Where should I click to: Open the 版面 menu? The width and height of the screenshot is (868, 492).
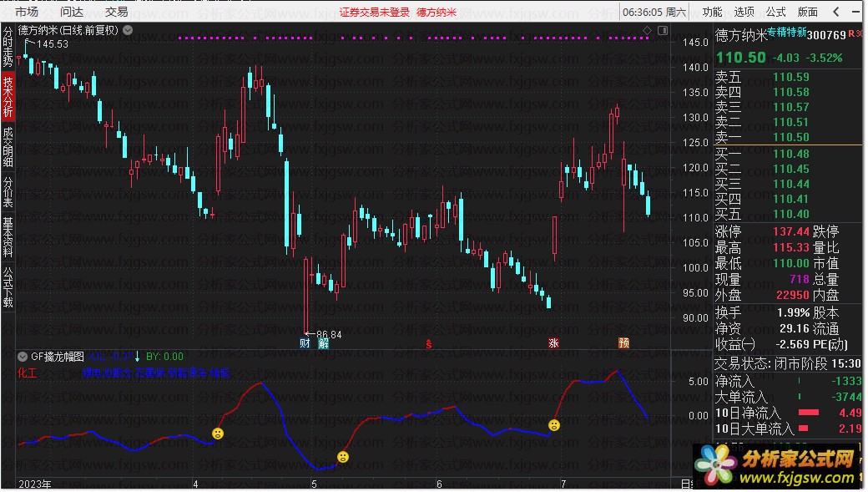(808, 12)
